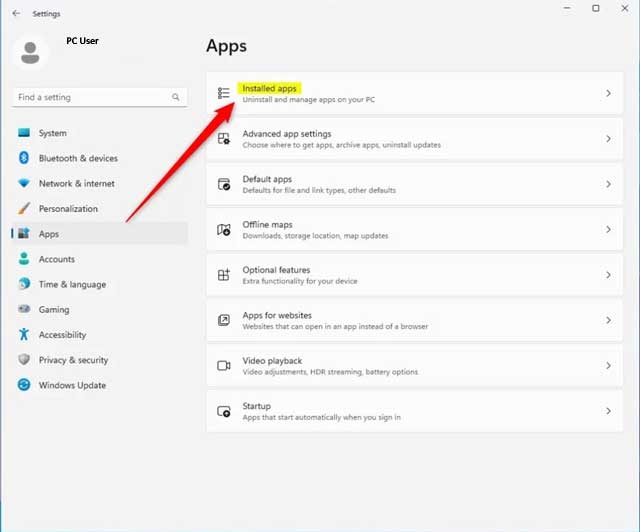Viewport: 640px width, 532px height.
Task: Expand Installed apps using its chevron
Action: (x=608, y=94)
